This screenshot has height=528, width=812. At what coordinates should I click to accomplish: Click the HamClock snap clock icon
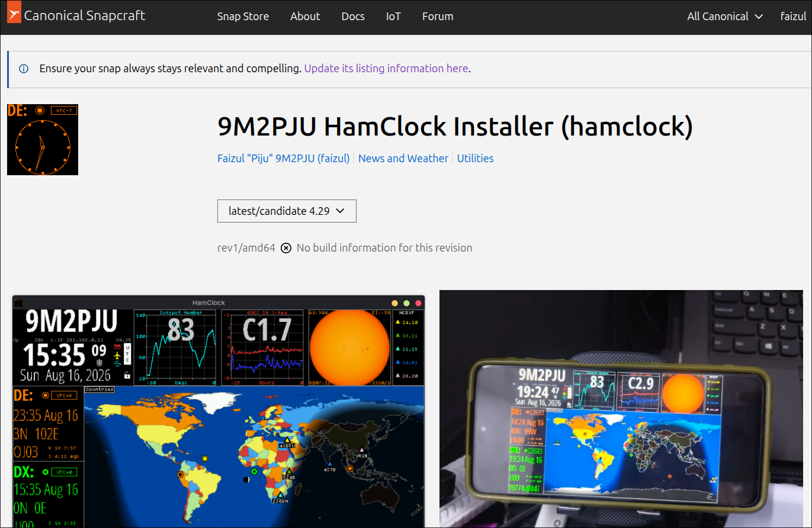43,140
